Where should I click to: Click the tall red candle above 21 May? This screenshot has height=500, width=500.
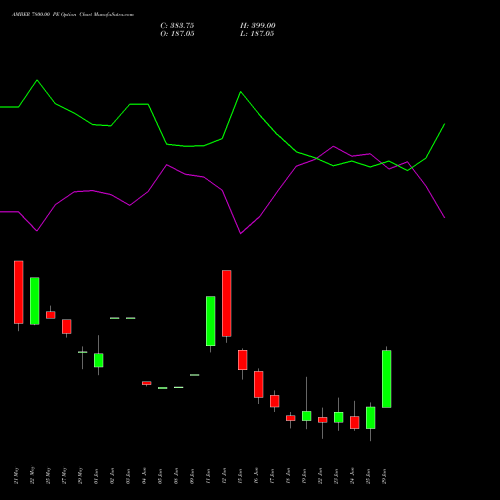[x=19, y=292]
